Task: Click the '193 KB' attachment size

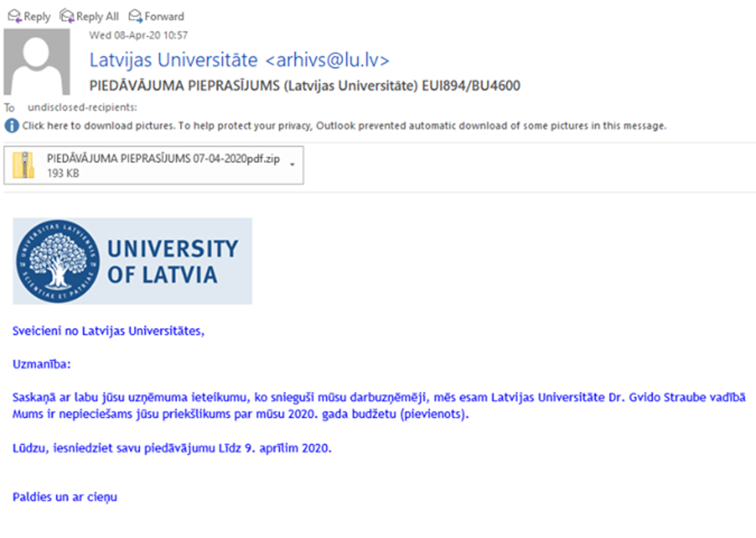Action: click(x=63, y=173)
